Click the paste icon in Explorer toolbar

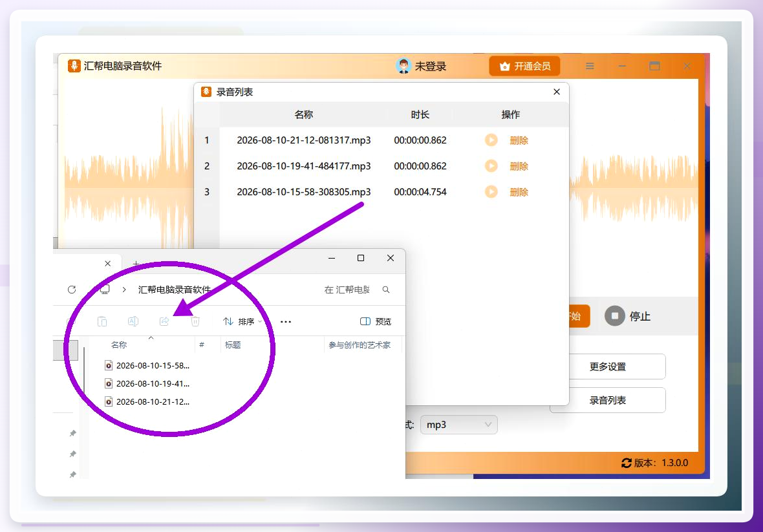(x=102, y=321)
